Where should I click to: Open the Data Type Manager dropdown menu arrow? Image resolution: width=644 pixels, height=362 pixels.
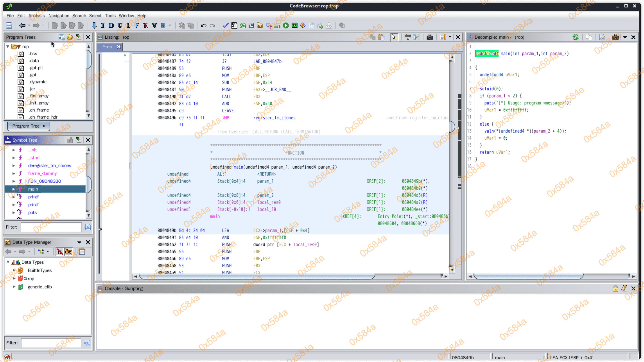[79, 242]
